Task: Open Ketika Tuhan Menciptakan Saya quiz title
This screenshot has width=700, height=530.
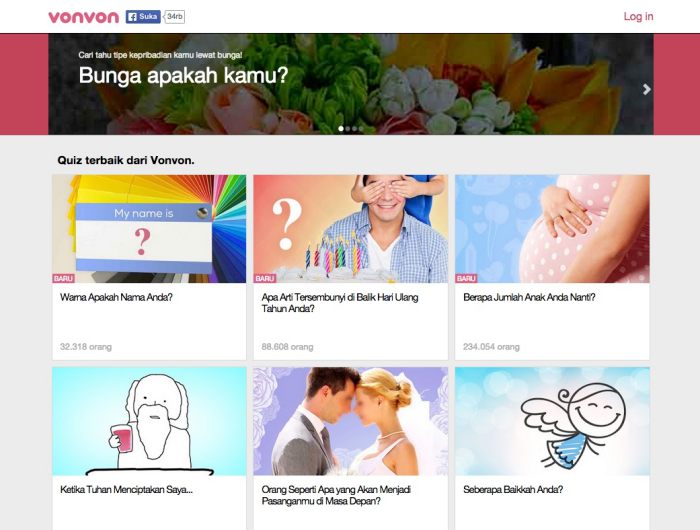Action: point(126,489)
